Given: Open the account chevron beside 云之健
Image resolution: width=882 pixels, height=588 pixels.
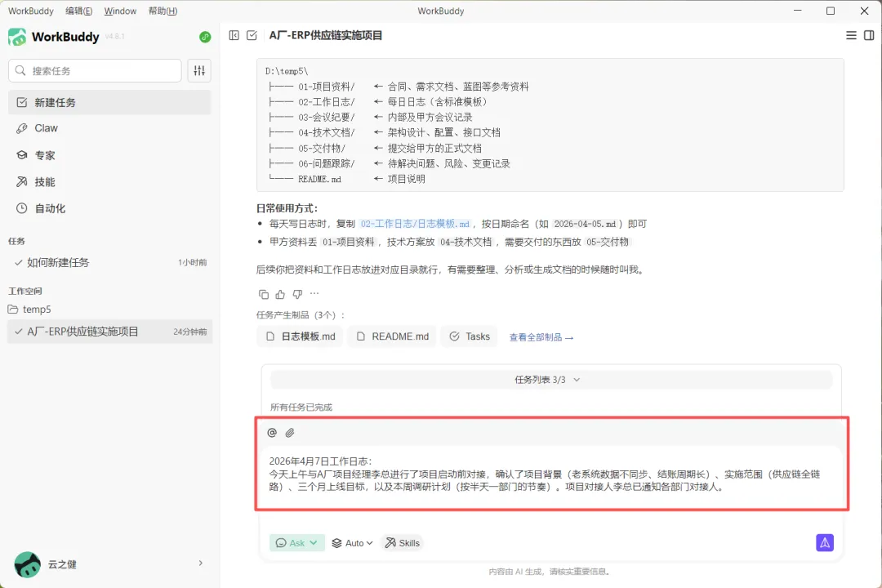Looking at the screenshot, I should click(x=201, y=563).
